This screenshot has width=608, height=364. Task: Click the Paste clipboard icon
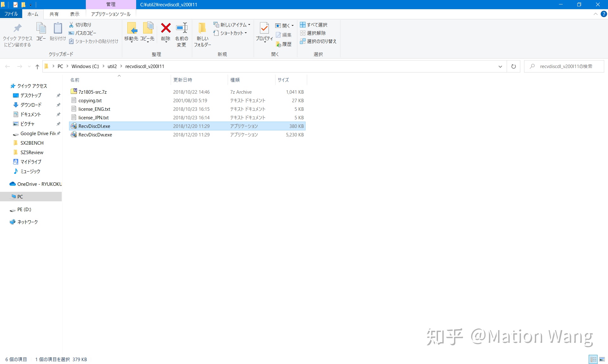[x=58, y=32]
